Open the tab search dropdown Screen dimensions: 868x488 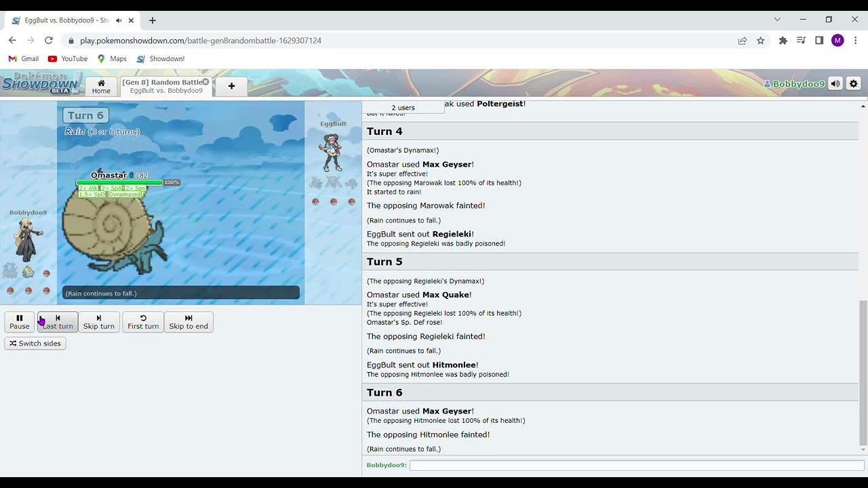(777, 20)
